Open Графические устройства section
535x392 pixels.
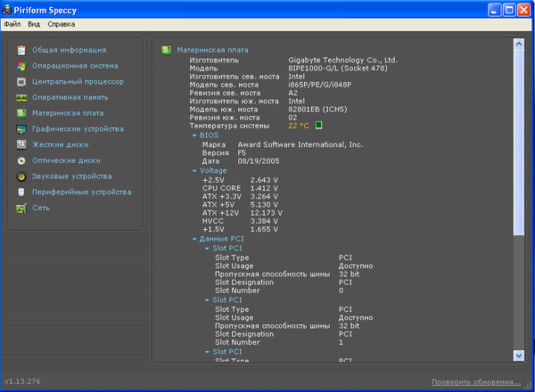pyautogui.click(x=78, y=129)
